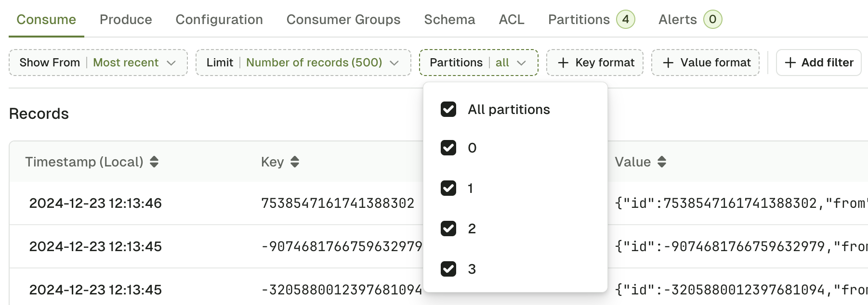
Task: Collapse the Partitions all dropdown
Action: coord(478,63)
